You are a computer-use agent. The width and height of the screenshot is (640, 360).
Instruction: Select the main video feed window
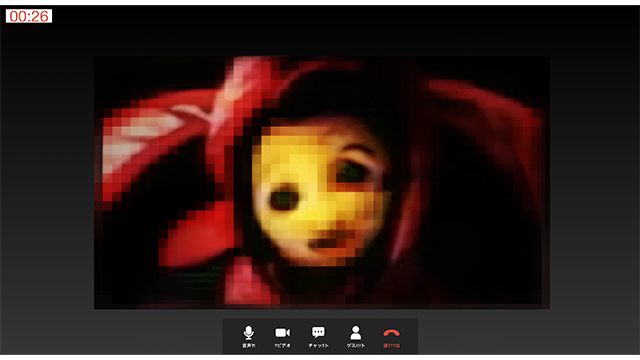(x=322, y=182)
